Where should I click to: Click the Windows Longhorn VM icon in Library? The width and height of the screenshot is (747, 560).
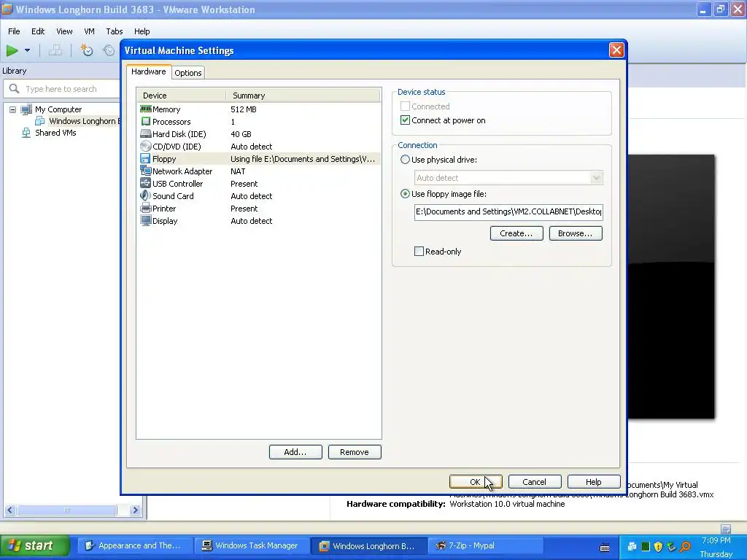pos(40,121)
